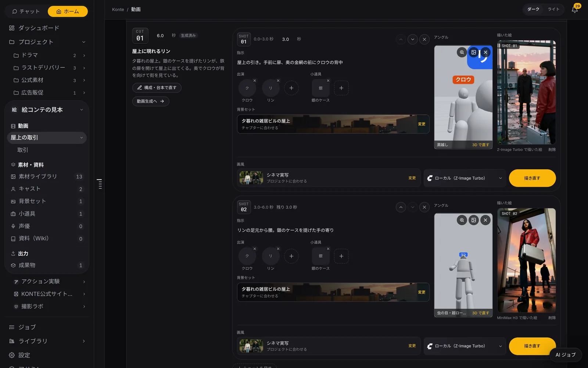Image resolution: width=588 pixels, height=368 pixels.
Task: Move SHOT 01 down with the arrow icon
Action: coord(413,39)
